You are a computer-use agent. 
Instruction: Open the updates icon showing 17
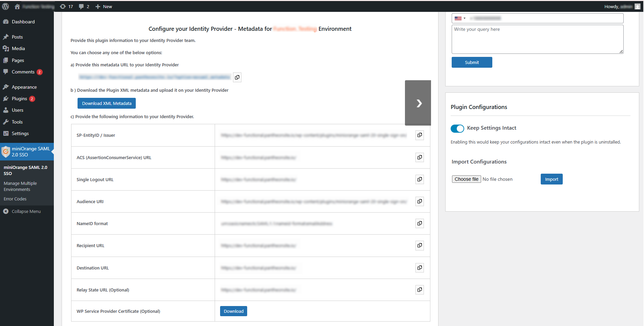63,6
